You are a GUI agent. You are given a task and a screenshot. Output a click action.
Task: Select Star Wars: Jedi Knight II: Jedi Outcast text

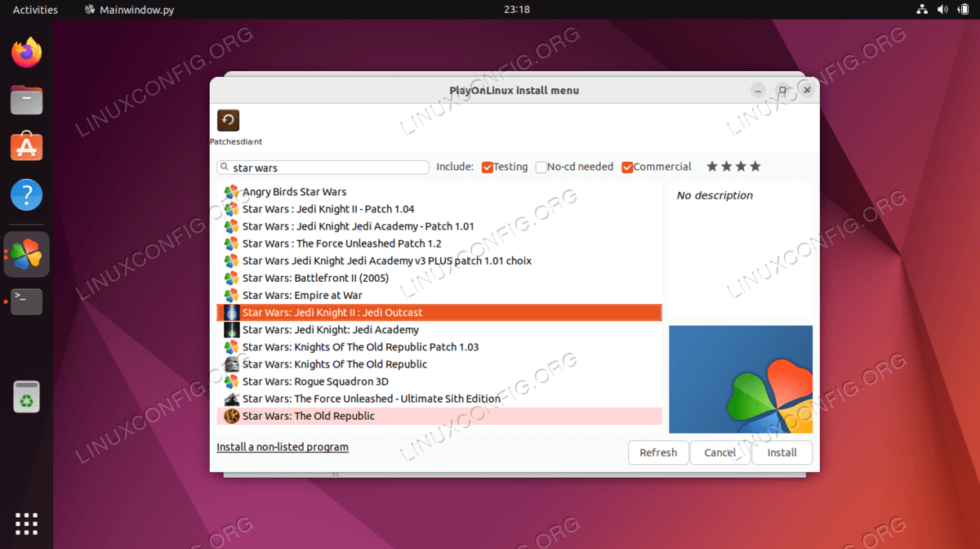[332, 312]
